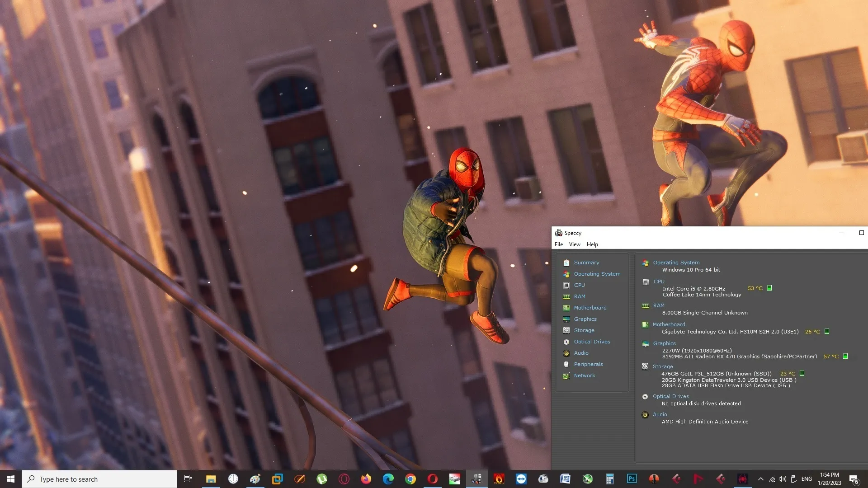Click the SSD temperature indicator 23 °C

(788, 374)
